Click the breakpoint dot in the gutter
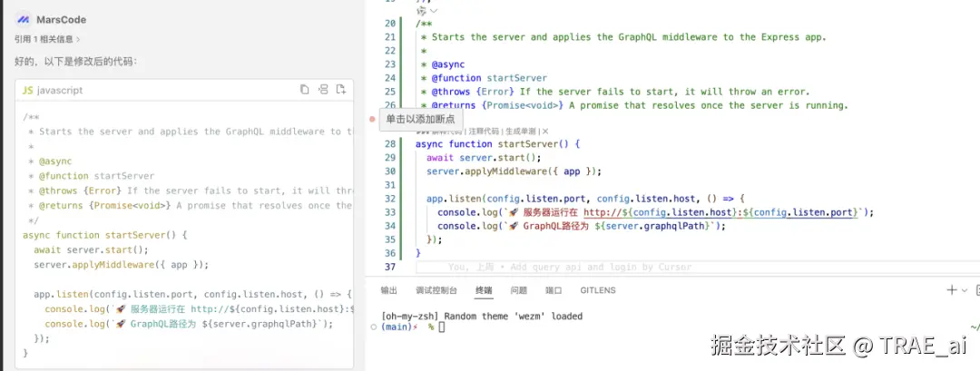Viewport: 980px width, 371px height. (373, 119)
